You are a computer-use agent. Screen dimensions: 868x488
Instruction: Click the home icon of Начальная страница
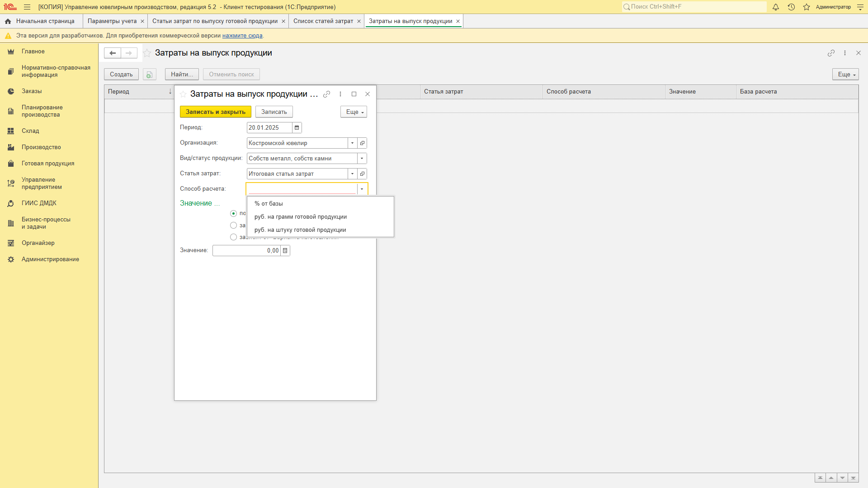click(8, 21)
